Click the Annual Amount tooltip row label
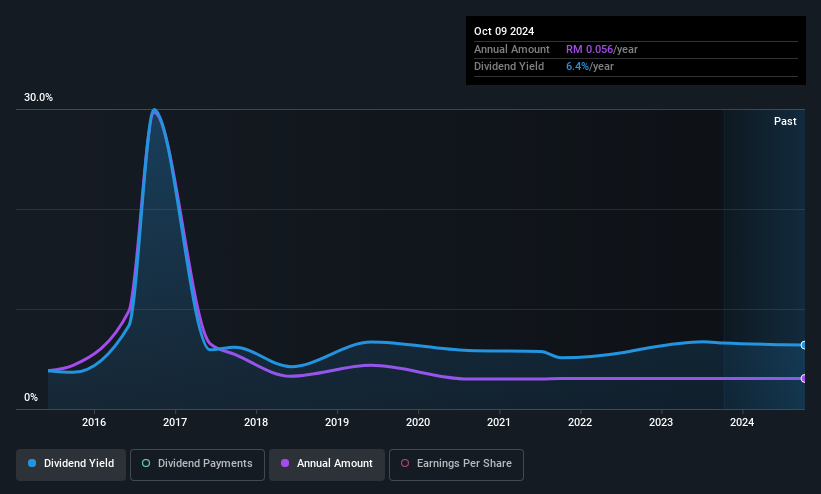Image resolution: width=821 pixels, height=494 pixels. pos(512,49)
